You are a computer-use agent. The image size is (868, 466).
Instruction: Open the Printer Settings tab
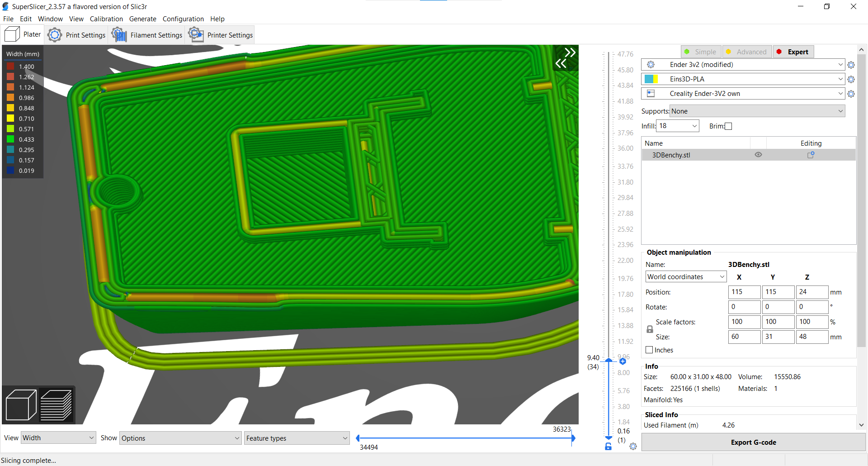pos(221,35)
